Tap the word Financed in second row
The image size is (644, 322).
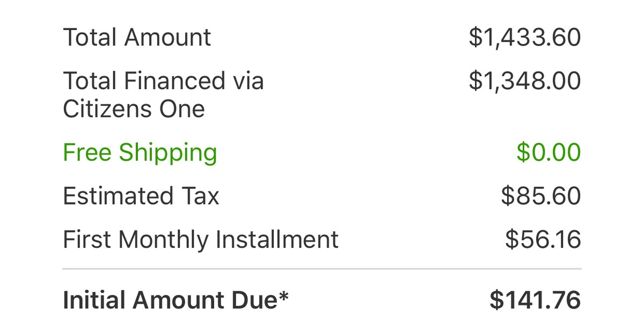175,81
